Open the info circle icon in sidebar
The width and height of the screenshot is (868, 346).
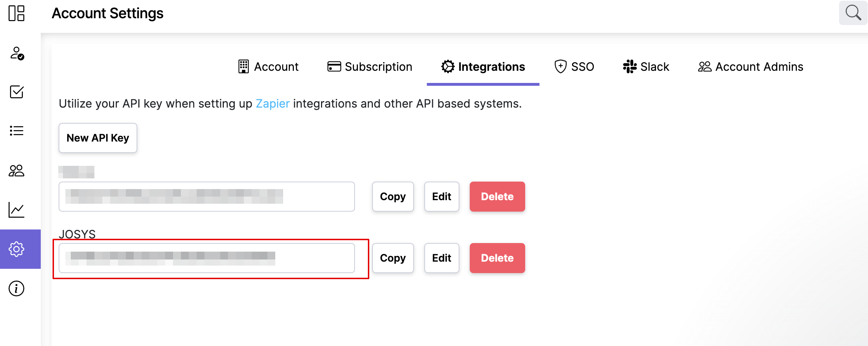click(x=16, y=288)
